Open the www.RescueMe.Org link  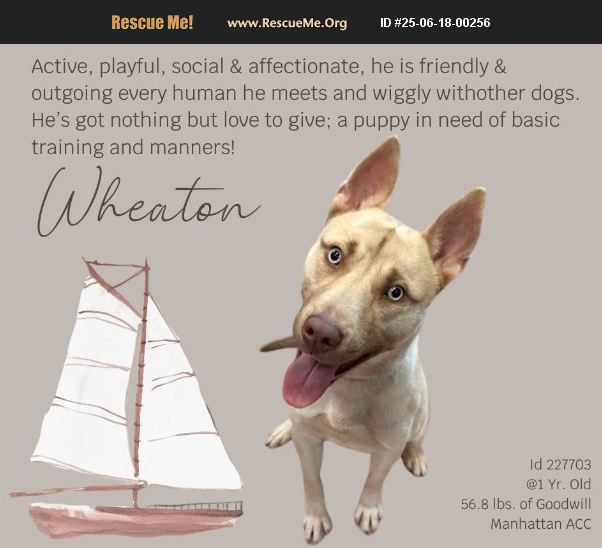pos(287,23)
